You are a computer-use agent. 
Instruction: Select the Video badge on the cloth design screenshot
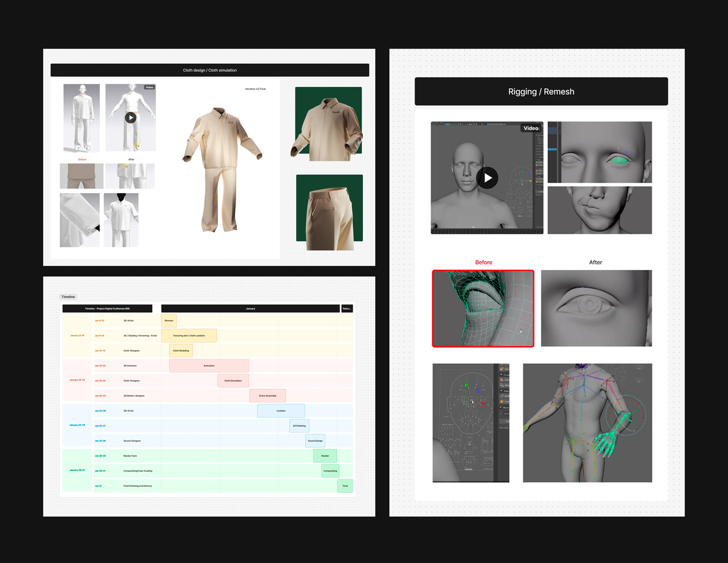pos(149,87)
